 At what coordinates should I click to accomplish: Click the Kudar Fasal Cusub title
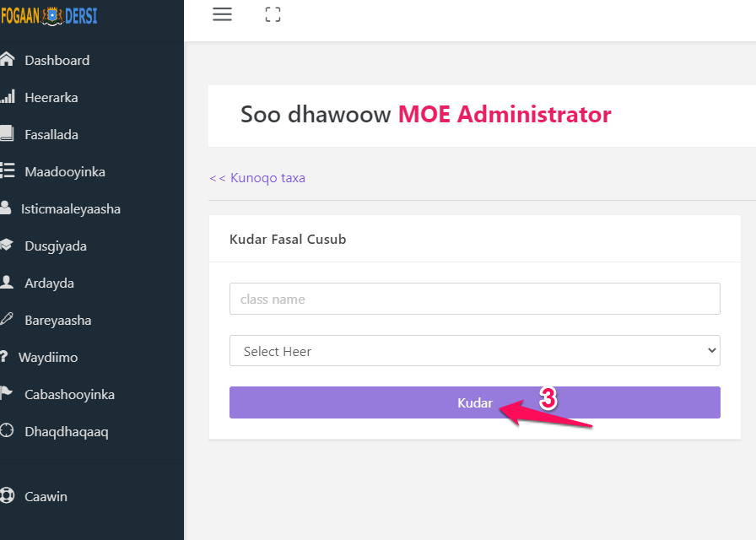288,239
